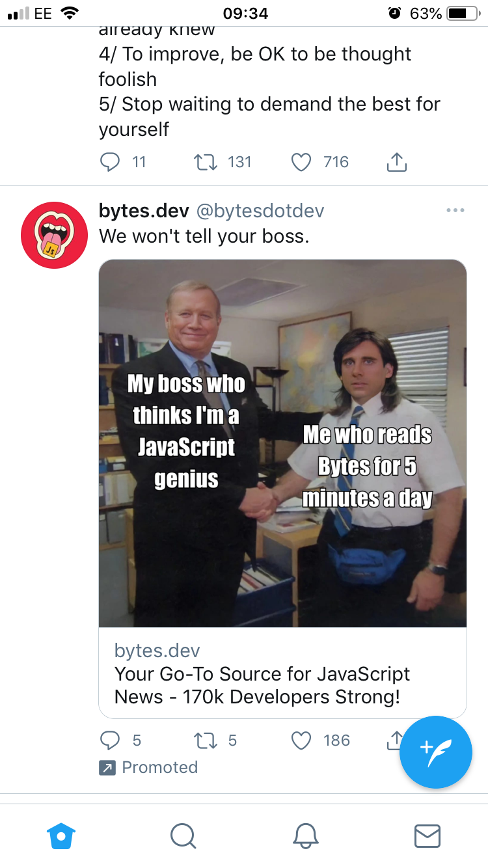
Task: Like the tweet with 716 likes
Action: (301, 162)
